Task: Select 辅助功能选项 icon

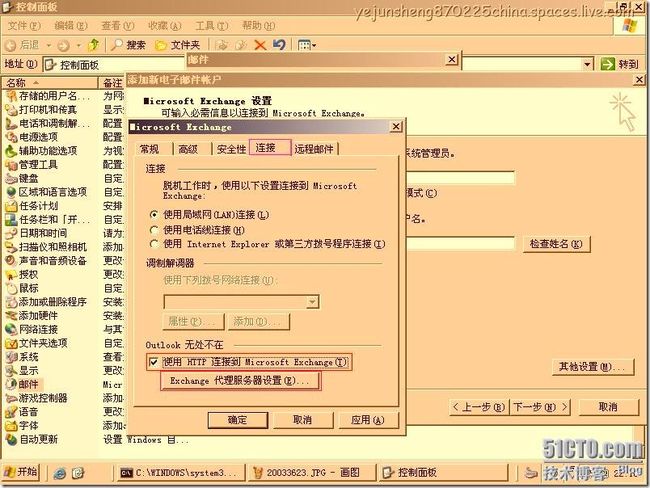Action: pyautogui.click(x=11, y=151)
